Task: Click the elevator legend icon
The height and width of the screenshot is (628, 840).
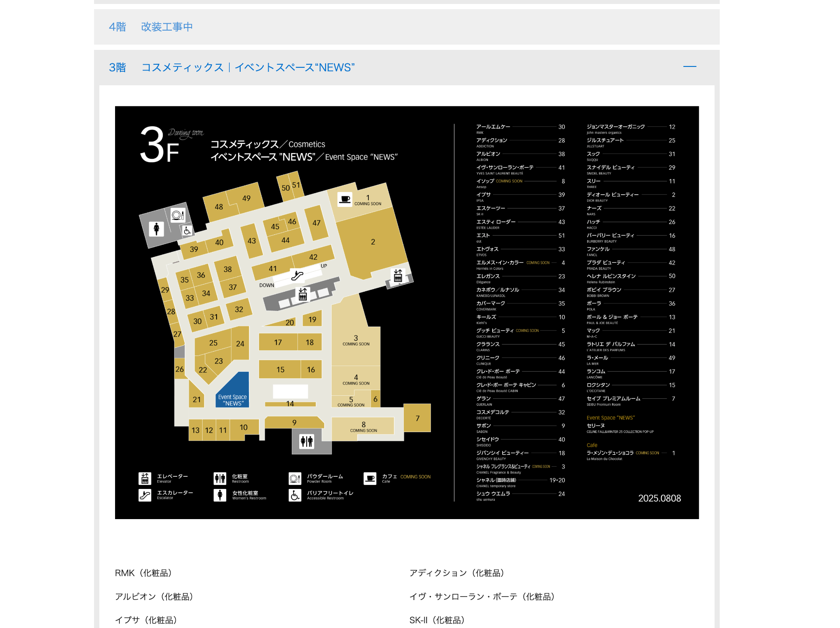Action: [145, 478]
